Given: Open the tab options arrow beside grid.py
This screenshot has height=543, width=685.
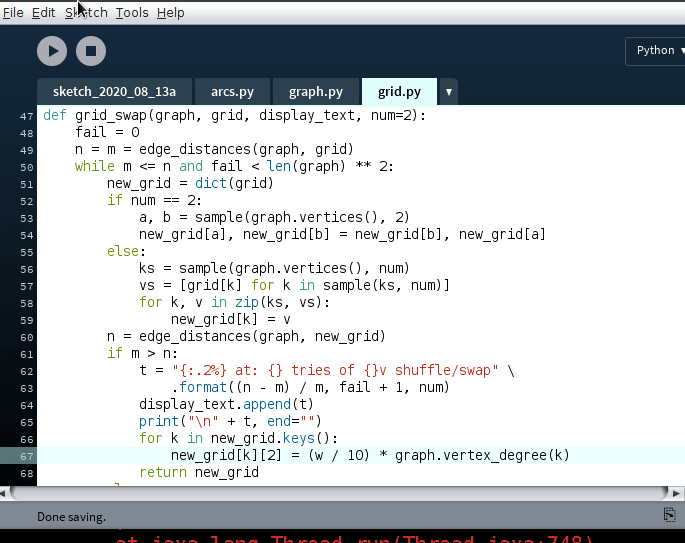Looking at the screenshot, I should [449, 92].
